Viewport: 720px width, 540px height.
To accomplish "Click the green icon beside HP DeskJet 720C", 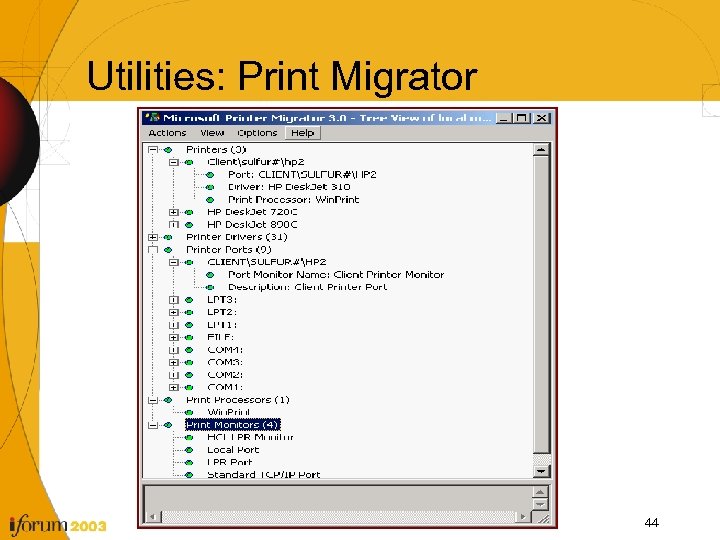I will [189, 212].
